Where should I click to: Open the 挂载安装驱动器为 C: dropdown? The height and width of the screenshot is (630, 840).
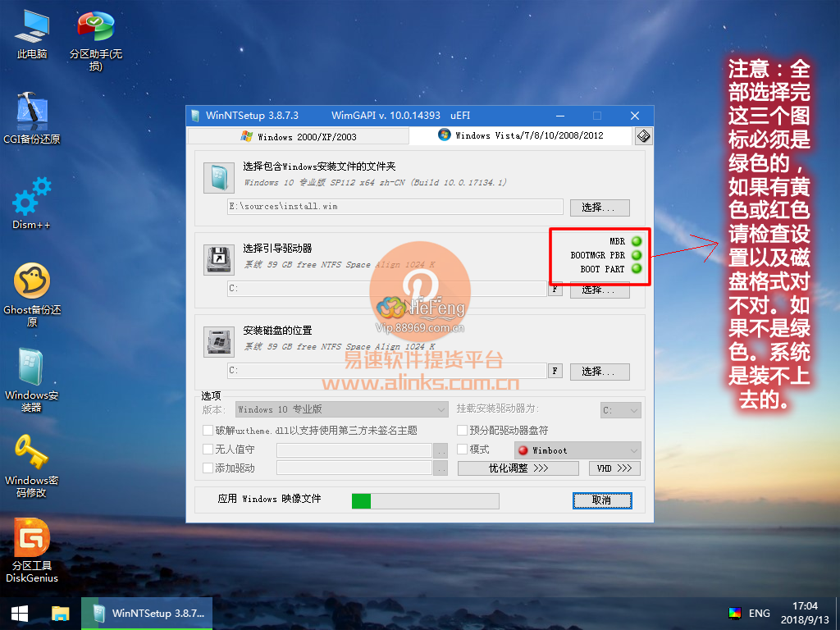click(620, 410)
